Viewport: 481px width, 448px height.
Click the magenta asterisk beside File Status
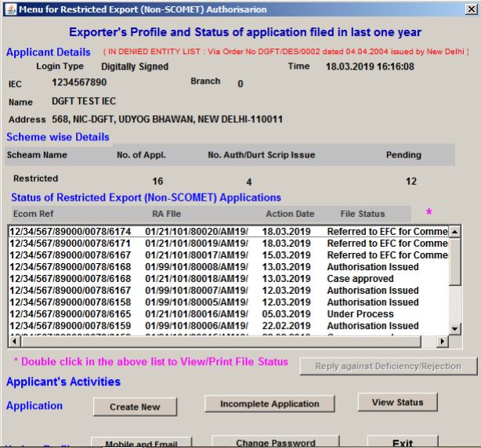pos(429,212)
